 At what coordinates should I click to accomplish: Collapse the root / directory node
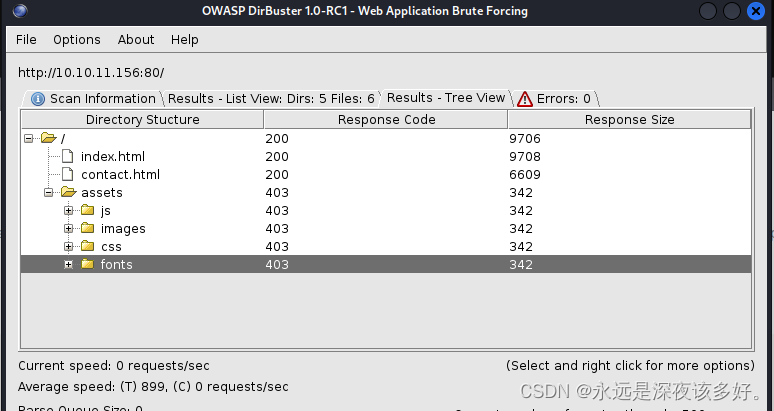[29, 139]
